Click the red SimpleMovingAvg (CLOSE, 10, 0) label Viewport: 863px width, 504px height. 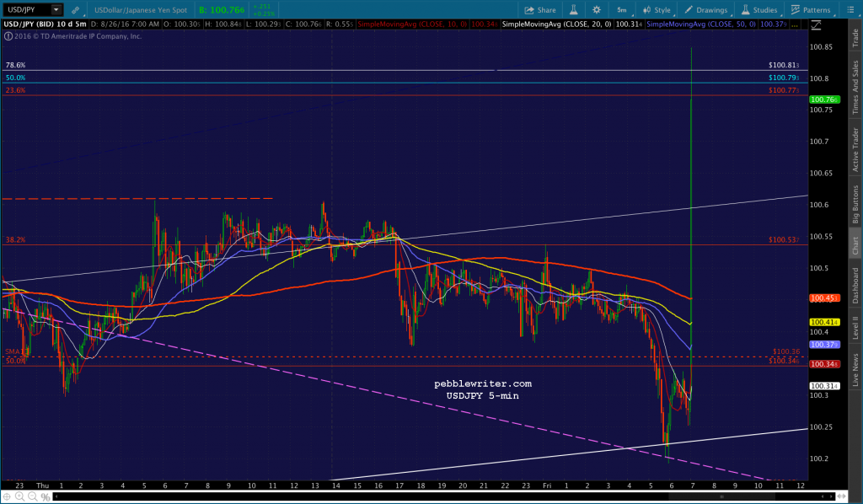412,24
